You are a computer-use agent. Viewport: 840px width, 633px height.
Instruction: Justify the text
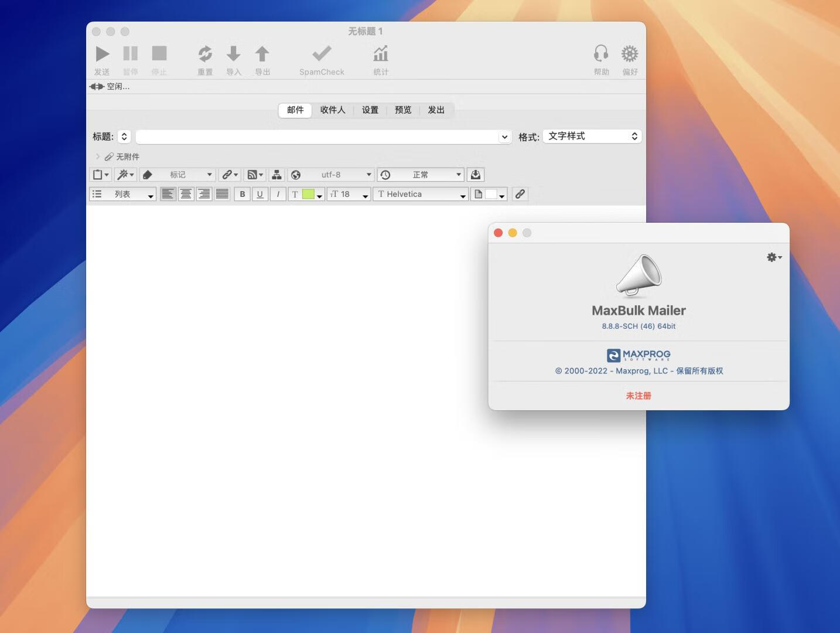222,194
